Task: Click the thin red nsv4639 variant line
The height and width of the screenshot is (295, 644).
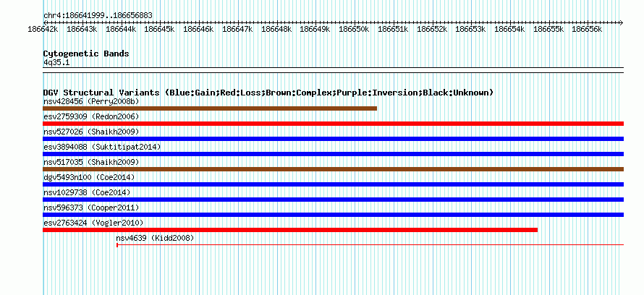Action: [370, 245]
